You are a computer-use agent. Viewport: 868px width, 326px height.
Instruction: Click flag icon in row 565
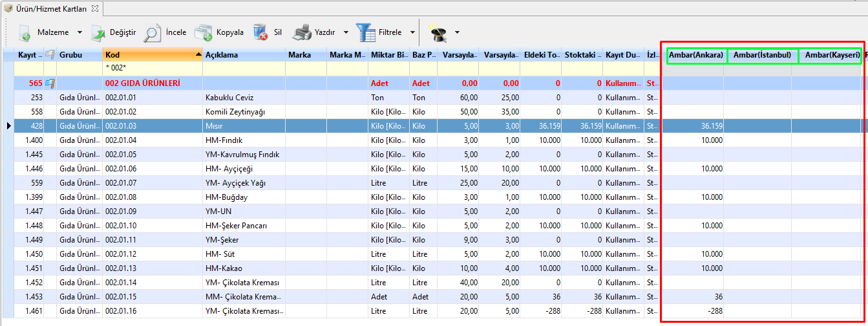pos(50,83)
